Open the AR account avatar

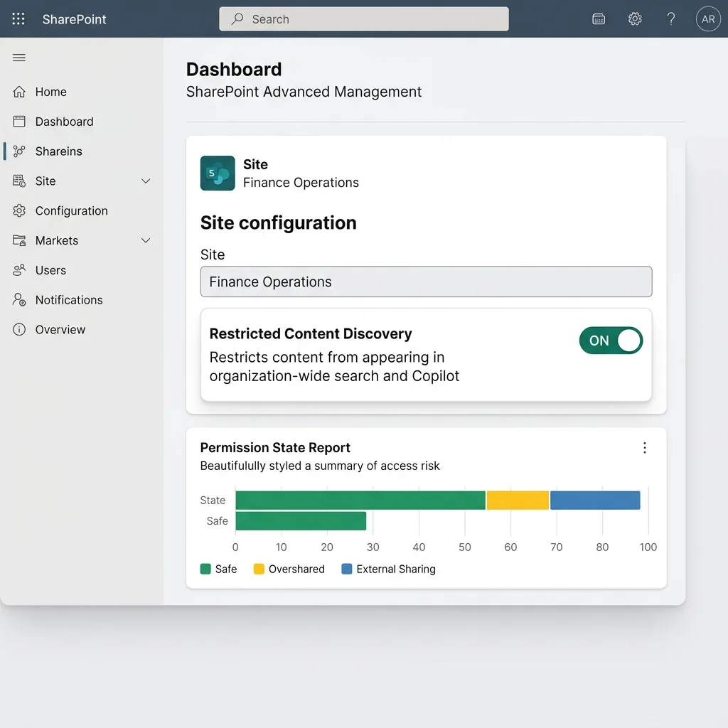(x=707, y=18)
